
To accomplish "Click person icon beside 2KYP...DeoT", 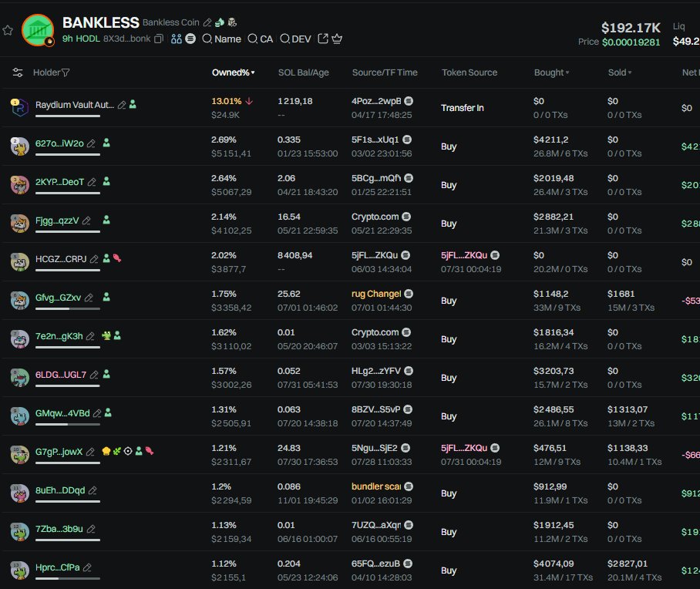I will click(x=106, y=181).
